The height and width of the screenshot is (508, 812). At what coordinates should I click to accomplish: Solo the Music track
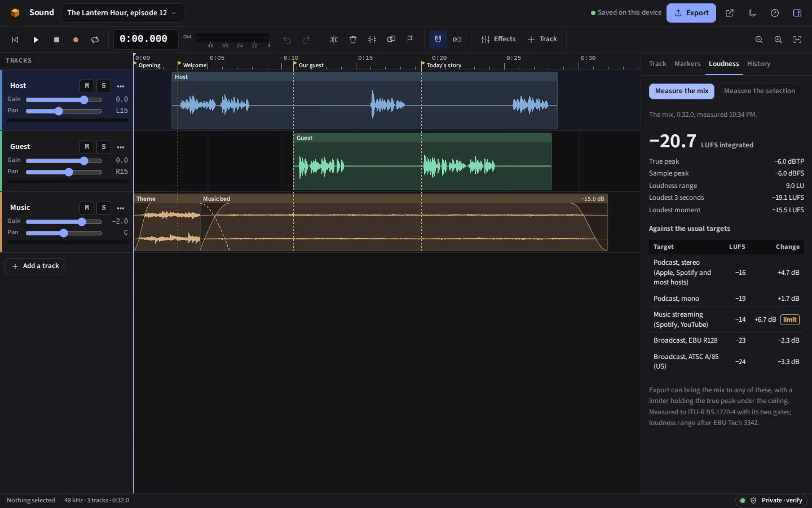point(104,208)
